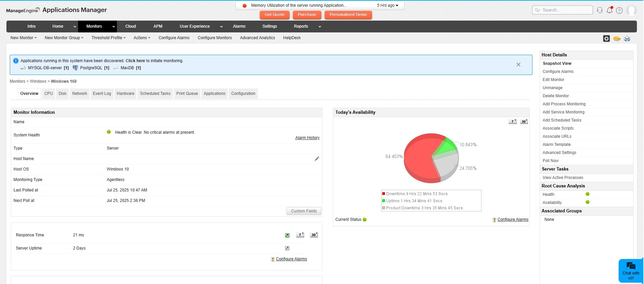The height and width of the screenshot is (284, 644).
Task: Click the green Uptime legend swatch
Action: pos(384,201)
